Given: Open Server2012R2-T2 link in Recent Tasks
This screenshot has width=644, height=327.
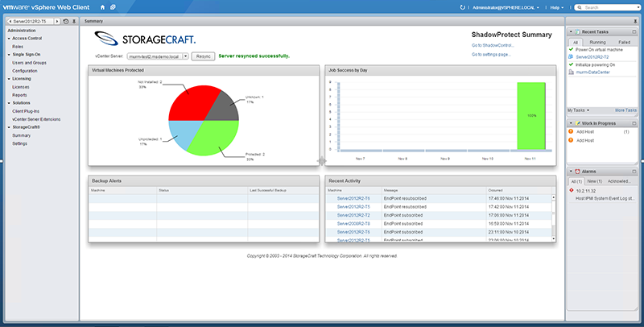Looking at the screenshot, I should click(x=592, y=57).
